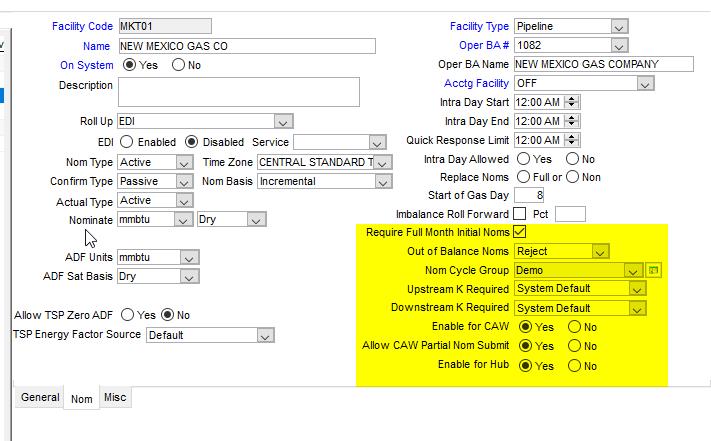Switch to the Misc tab
This screenshot has width=711, height=441.
(x=115, y=398)
